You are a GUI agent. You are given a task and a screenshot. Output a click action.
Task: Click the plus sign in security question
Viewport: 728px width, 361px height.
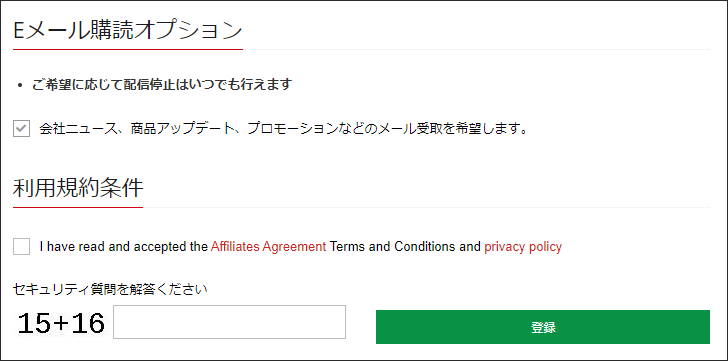(60, 324)
